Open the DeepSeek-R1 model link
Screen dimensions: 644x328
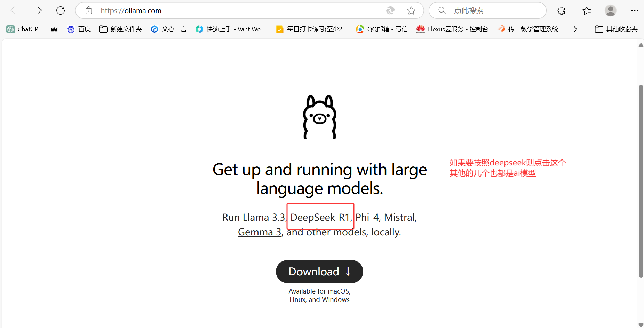tap(320, 218)
